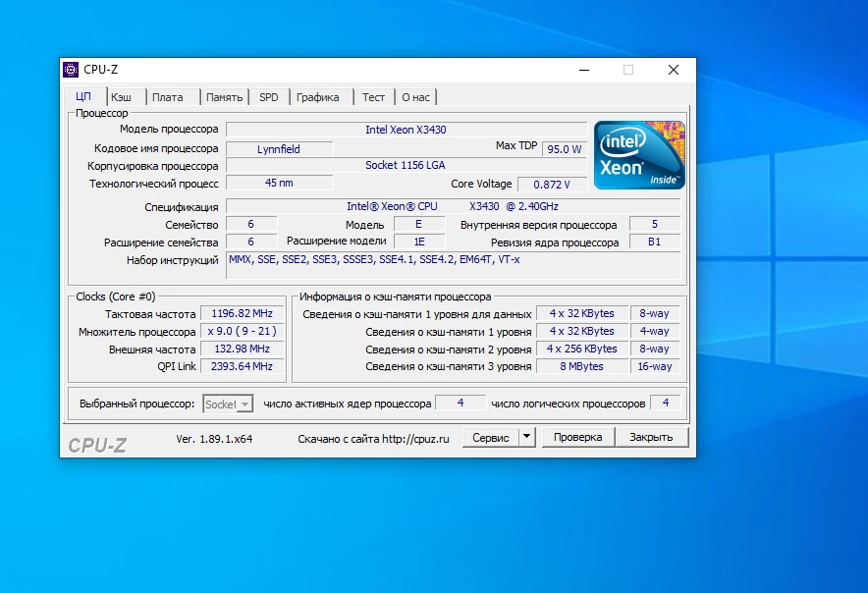The height and width of the screenshot is (593, 868).
Task: Go to the SPD tab
Action: [269, 97]
